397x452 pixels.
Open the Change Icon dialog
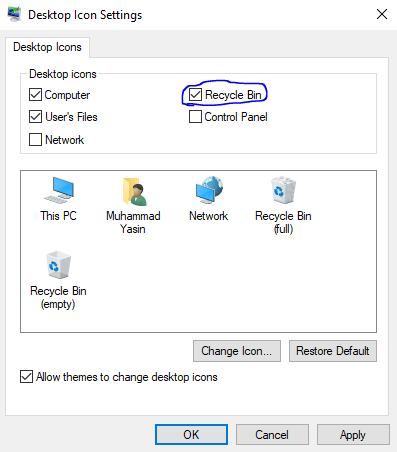237,351
